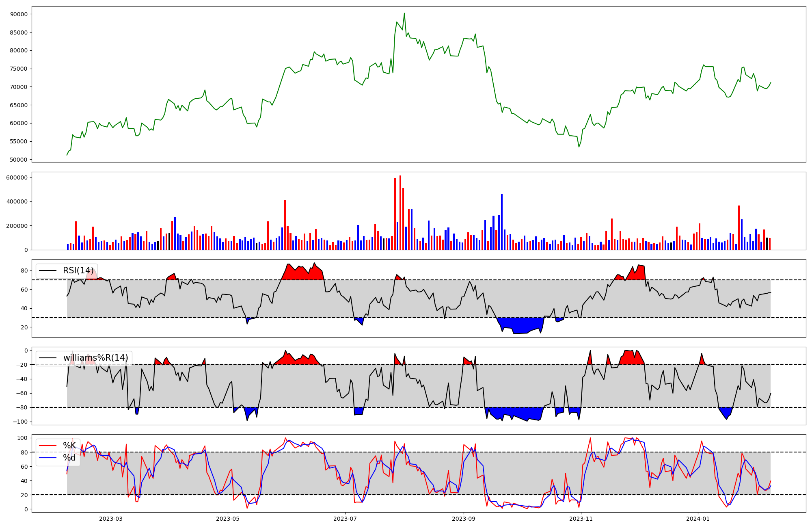Click the 85000 price axis label
812x528 pixels.
click(18, 32)
